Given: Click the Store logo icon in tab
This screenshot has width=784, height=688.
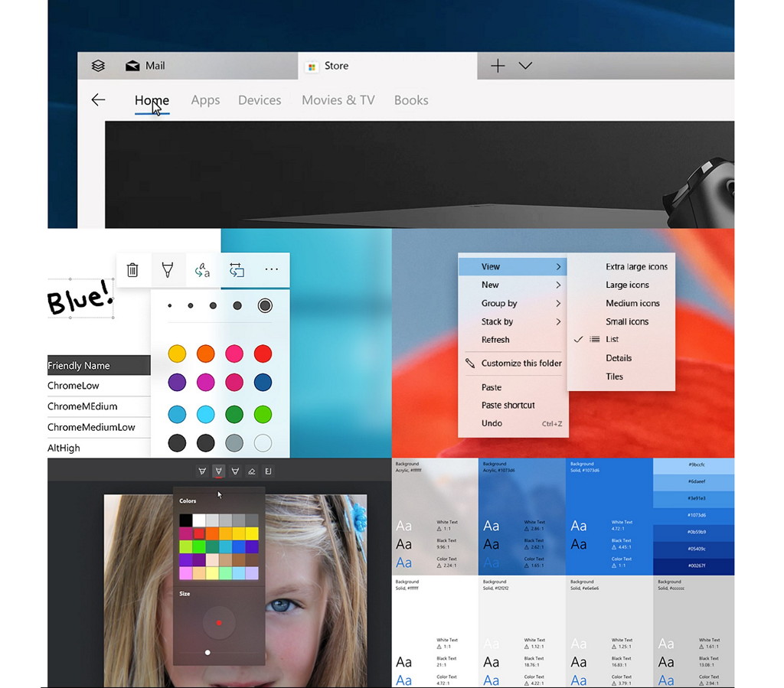Looking at the screenshot, I should click(312, 67).
